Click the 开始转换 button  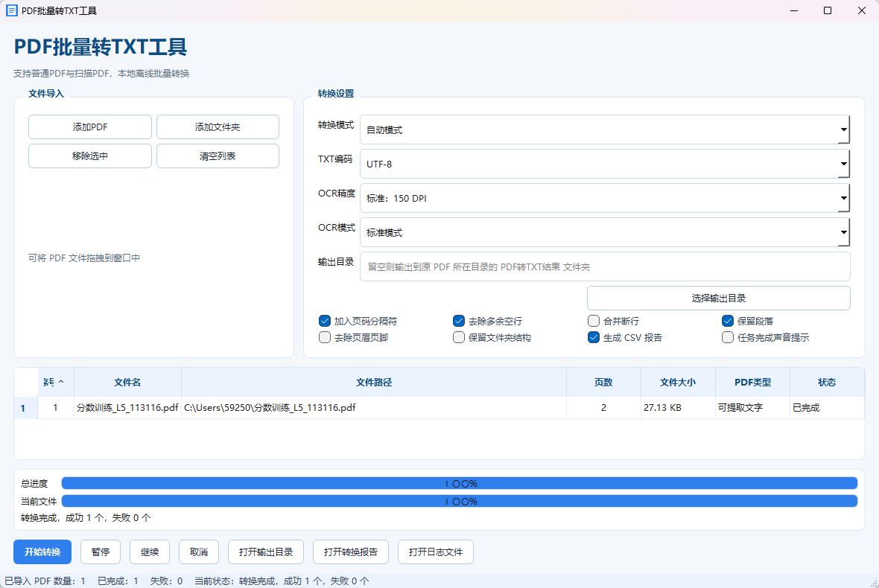tap(42, 552)
